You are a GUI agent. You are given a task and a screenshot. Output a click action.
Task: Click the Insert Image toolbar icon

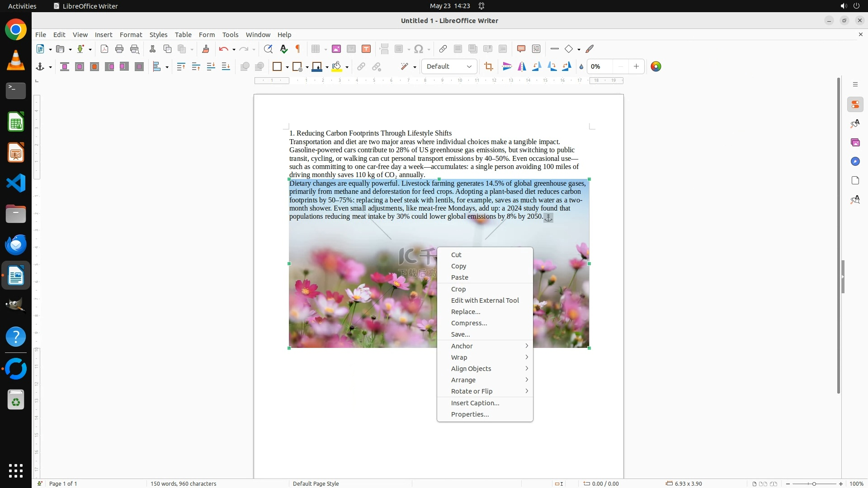pyautogui.click(x=336, y=49)
